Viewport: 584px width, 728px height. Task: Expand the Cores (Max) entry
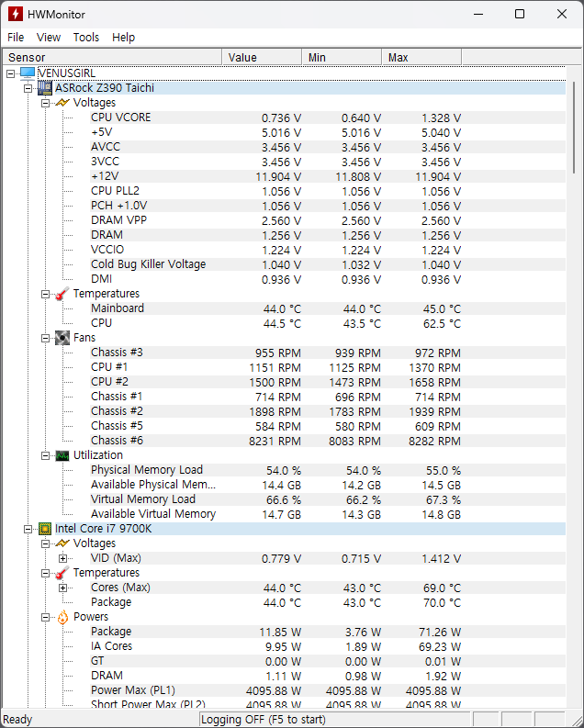63,588
